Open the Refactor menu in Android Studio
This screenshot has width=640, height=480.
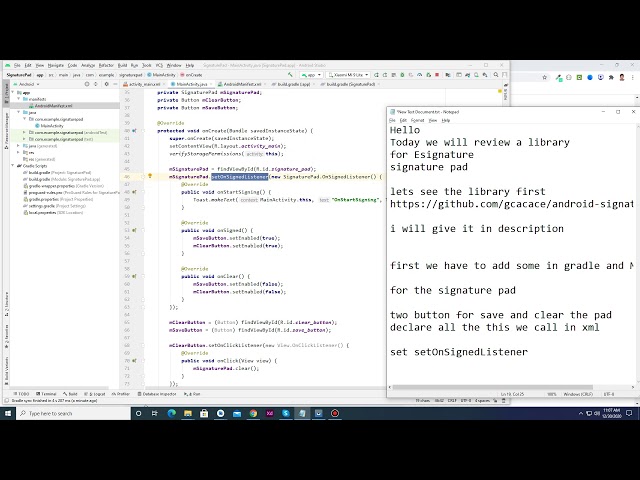click(x=106, y=65)
